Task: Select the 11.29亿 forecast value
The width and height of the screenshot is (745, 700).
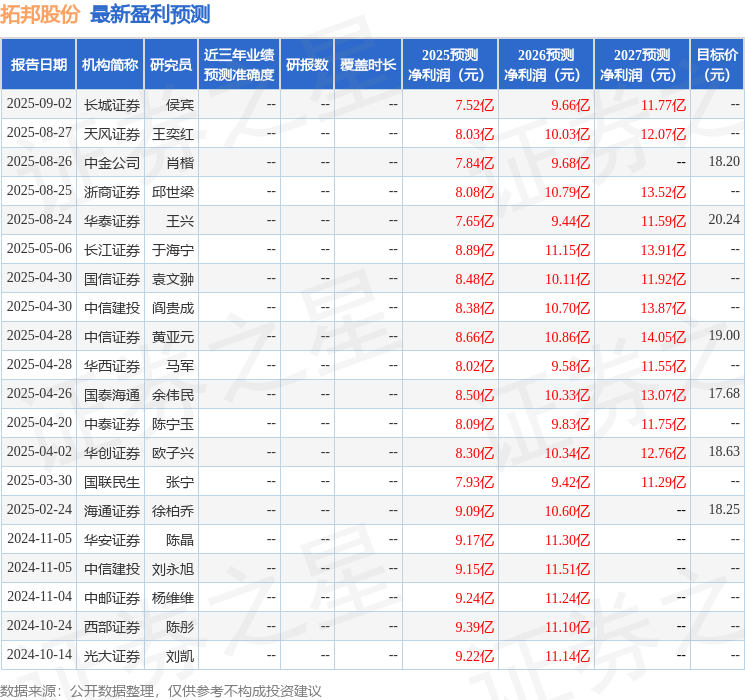Action: tap(663, 482)
